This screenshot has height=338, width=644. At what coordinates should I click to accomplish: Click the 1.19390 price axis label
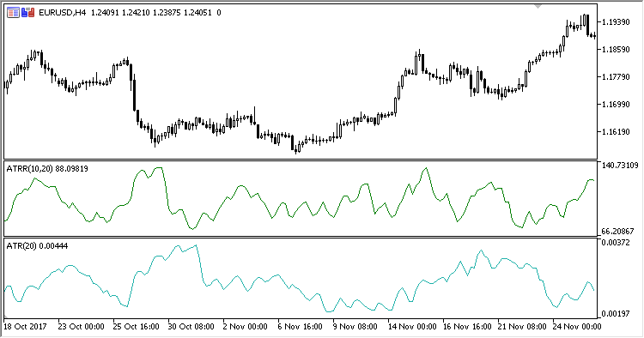[x=616, y=22]
